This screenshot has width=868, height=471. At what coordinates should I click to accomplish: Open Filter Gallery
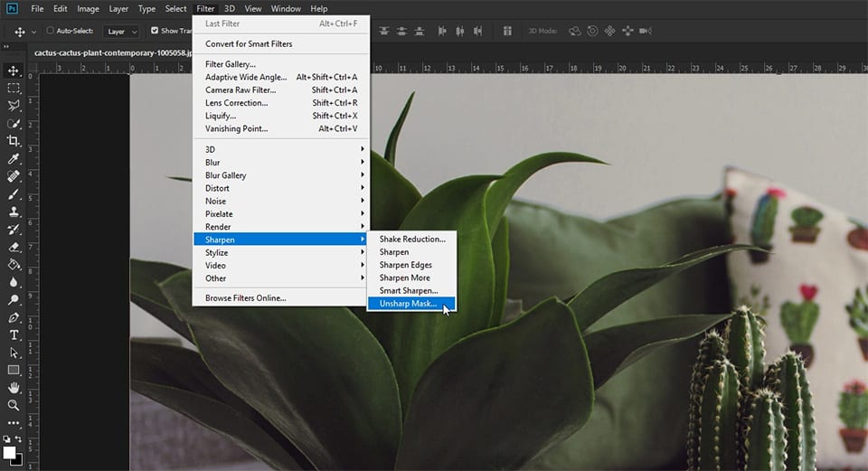coord(282,64)
